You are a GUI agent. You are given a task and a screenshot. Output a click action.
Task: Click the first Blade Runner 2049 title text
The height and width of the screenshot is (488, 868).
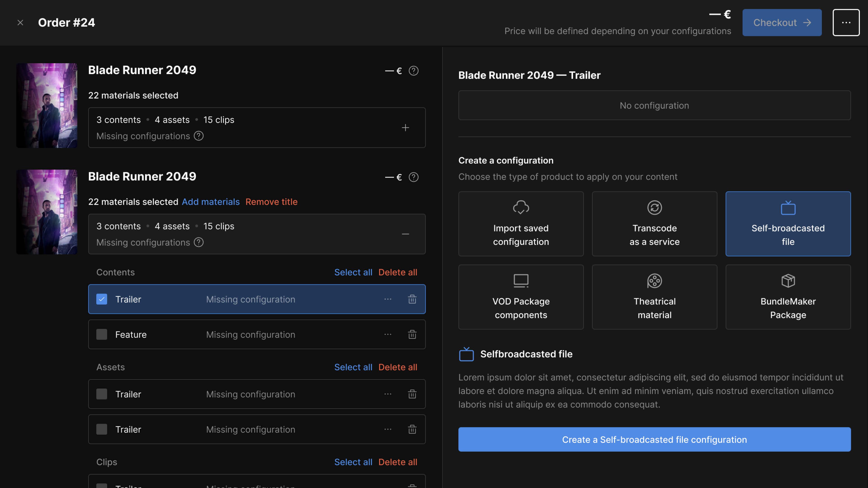[x=142, y=70]
